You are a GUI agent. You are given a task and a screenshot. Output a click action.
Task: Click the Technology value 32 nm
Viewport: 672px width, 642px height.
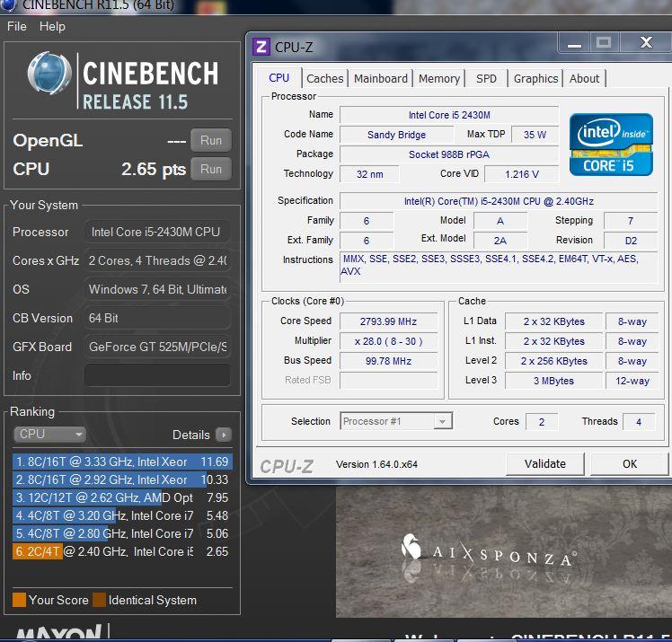click(x=369, y=174)
